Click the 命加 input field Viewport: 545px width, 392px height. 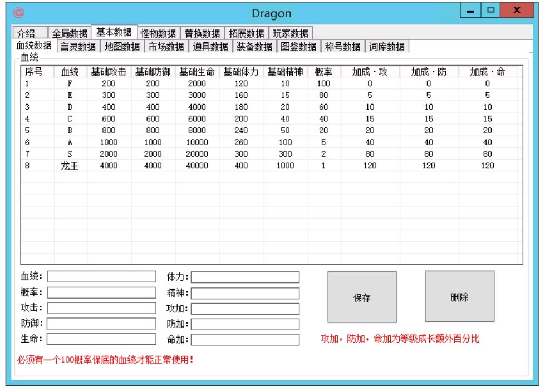tap(245, 340)
